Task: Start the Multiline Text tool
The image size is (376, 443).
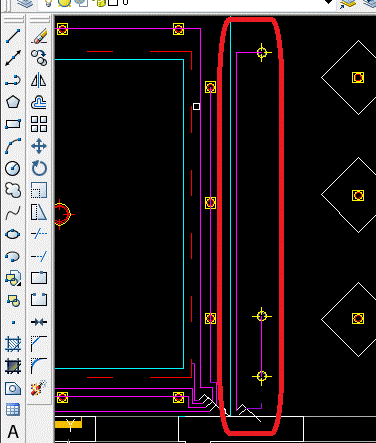Action: pyautogui.click(x=13, y=432)
